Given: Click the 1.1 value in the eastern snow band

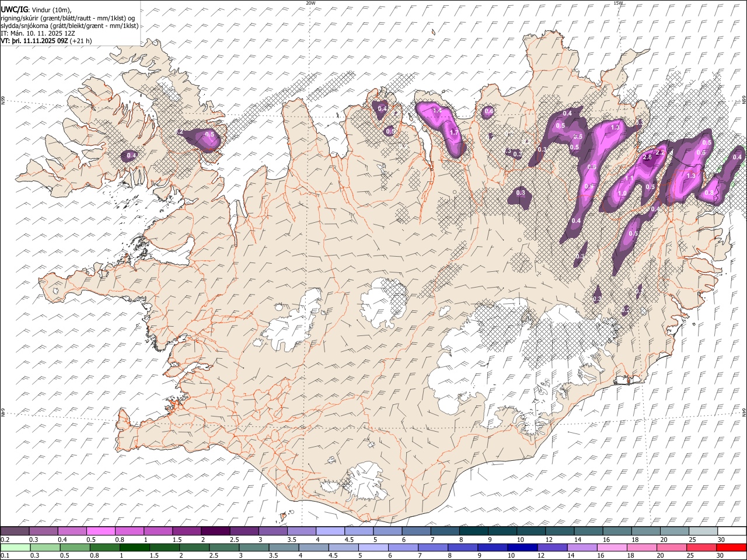Looking at the screenshot, I should point(629,178).
